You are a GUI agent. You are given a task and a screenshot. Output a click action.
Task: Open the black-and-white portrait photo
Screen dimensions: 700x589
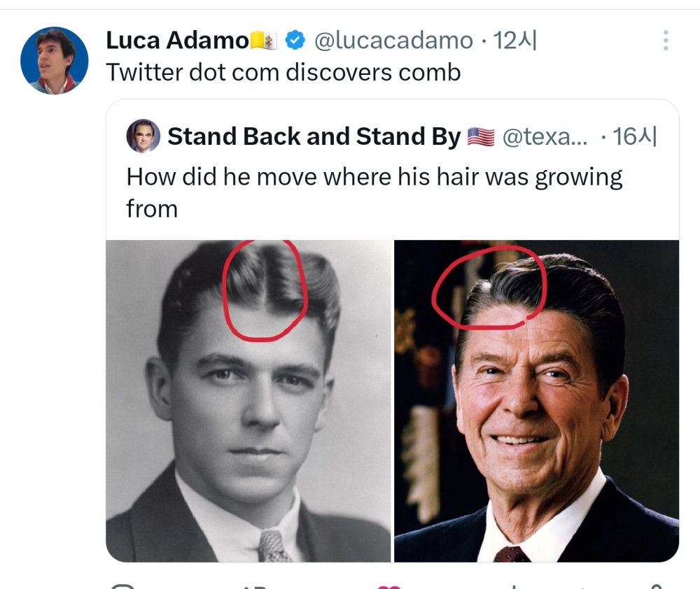click(248, 420)
